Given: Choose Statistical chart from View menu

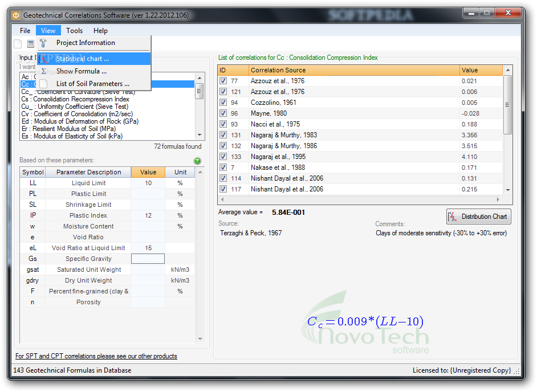Looking at the screenshot, I should pyautogui.click(x=93, y=59).
